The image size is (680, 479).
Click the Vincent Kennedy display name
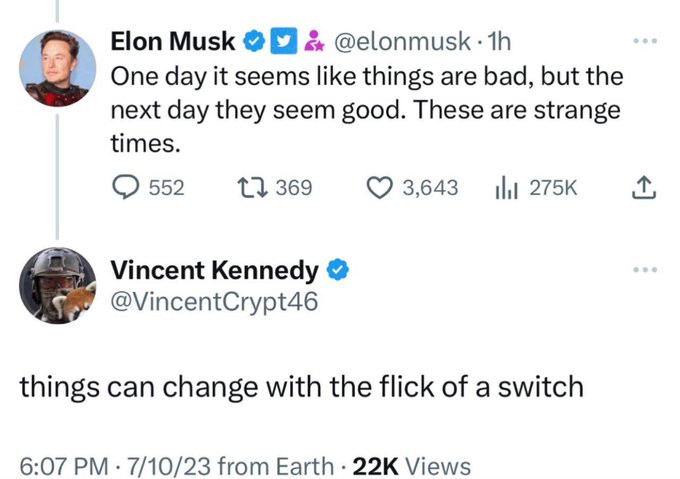(x=214, y=270)
